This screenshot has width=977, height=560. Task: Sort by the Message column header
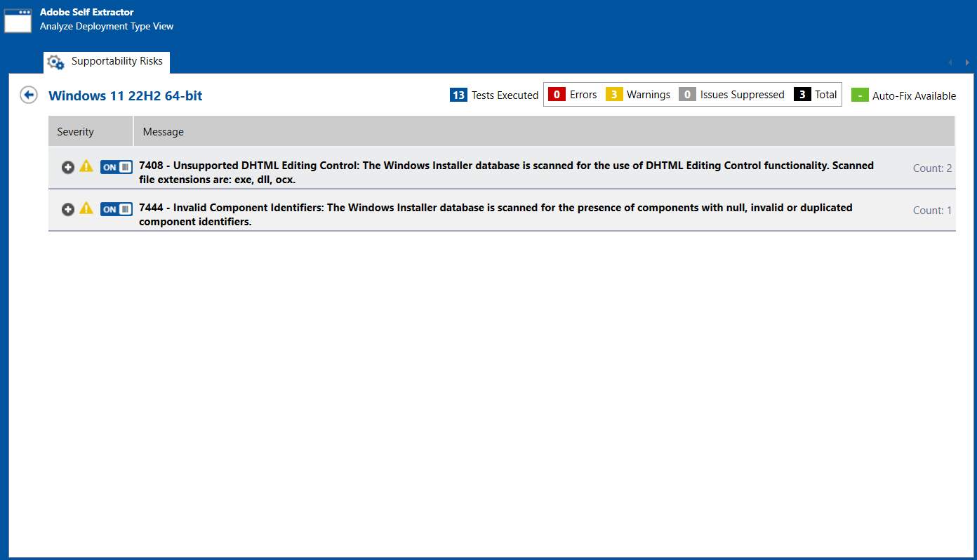pos(544,131)
